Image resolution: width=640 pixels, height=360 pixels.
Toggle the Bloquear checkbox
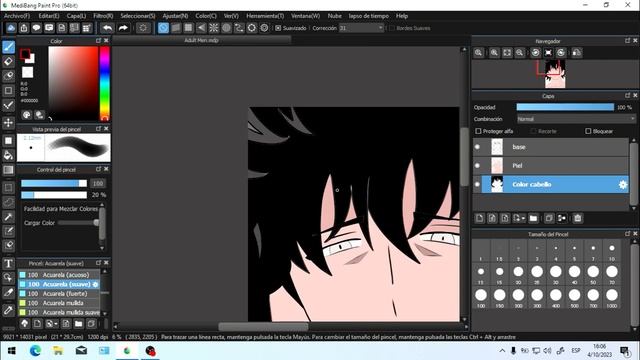pyautogui.click(x=588, y=131)
